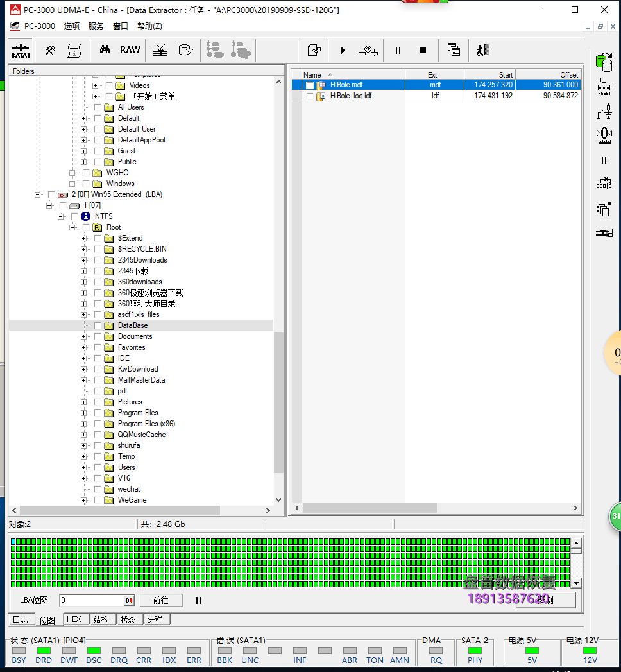Viewport: 621px width, 672px height.
Task: Tick the Users folder checkbox under Root
Action: point(98,467)
